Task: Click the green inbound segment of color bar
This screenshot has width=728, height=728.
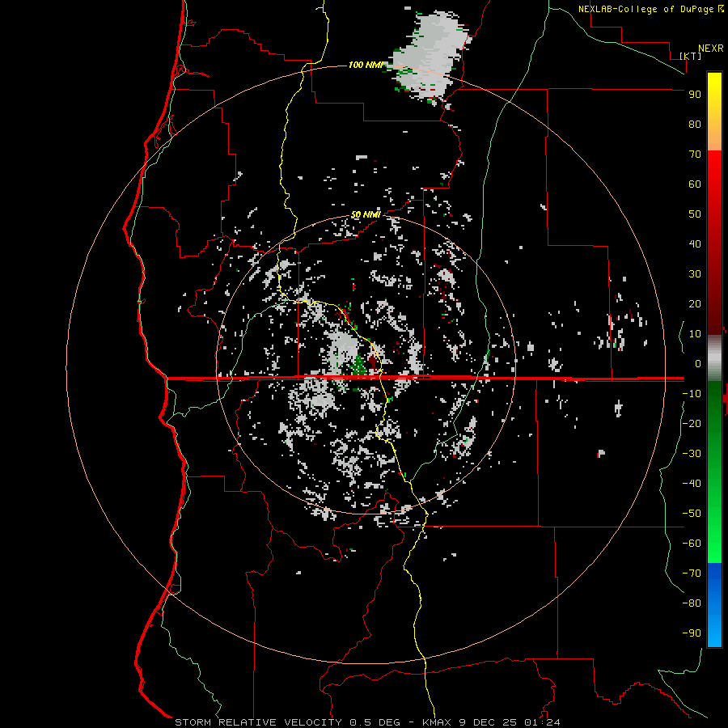Action: tap(714, 472)
